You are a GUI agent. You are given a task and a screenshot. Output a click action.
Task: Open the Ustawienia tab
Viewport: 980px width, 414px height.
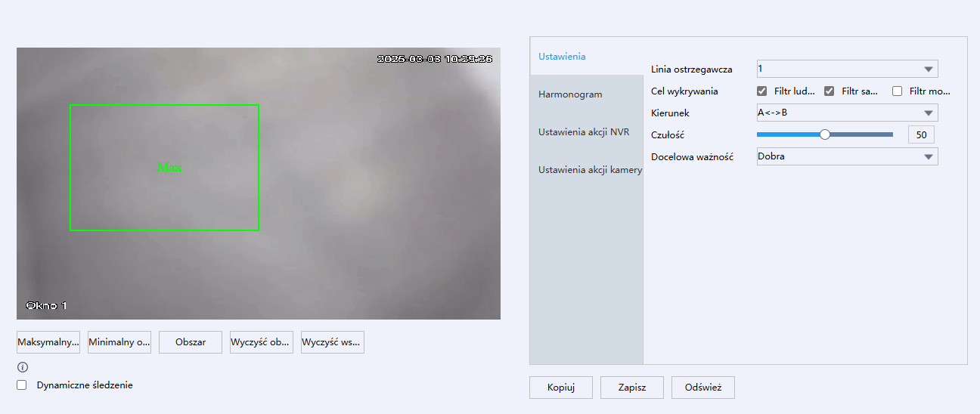pos(587,56)
